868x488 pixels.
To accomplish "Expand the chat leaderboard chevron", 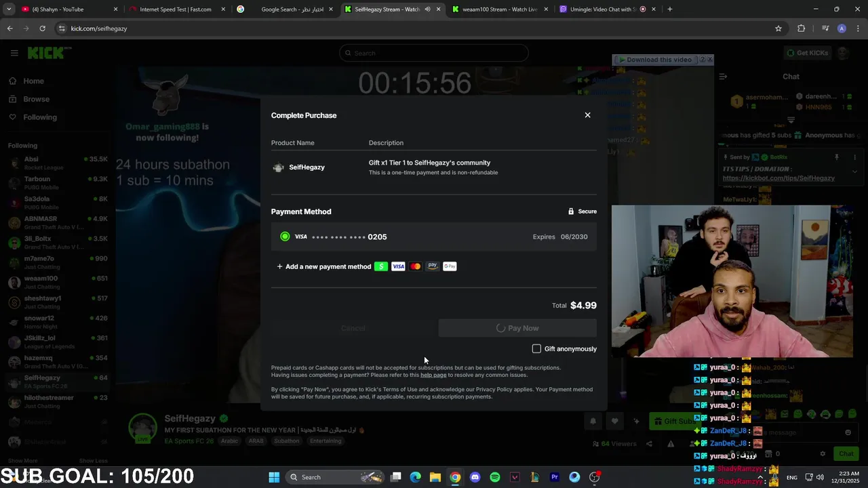I will [791, 120].
